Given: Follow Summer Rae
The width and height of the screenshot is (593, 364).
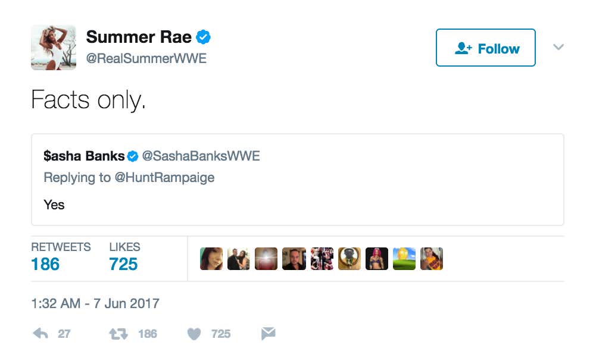Looking at the screenshot, I should (486, 48).
